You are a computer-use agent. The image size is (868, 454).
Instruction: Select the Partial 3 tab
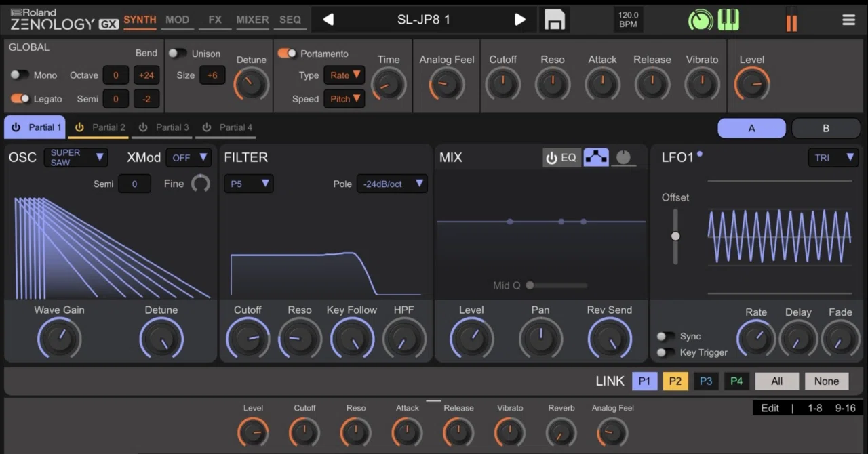coord(163,127)
